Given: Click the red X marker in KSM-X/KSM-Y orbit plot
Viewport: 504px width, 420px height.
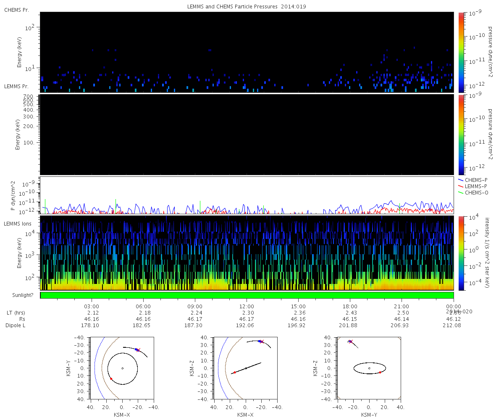Looking at the screenshot, I should [x=138, y=350].
